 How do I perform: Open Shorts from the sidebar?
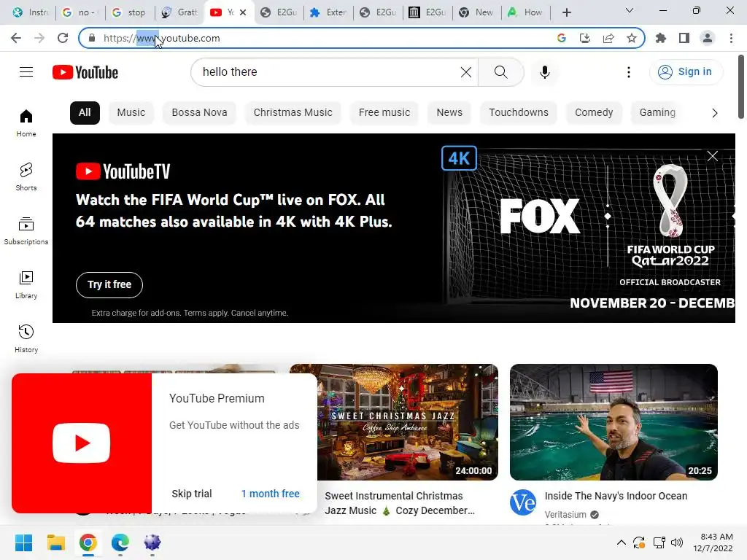coord(26,176)
